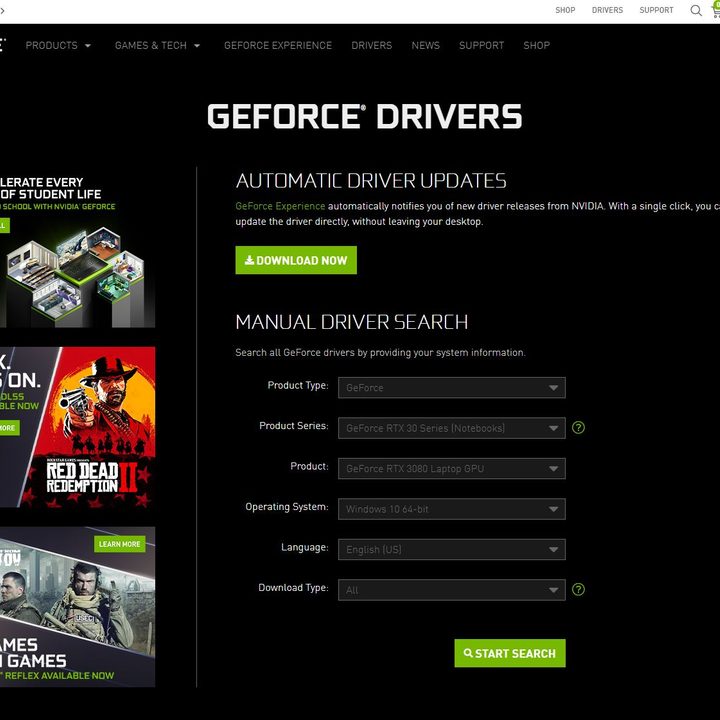Viewport: 720px width, 720px height.
Task: Open NEWS in the navigation bar
Action: [425, 45]
